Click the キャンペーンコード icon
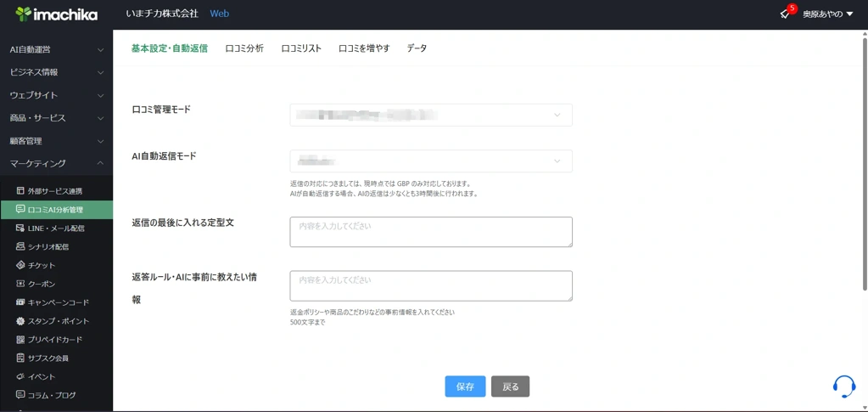 [x=20, y=302]
